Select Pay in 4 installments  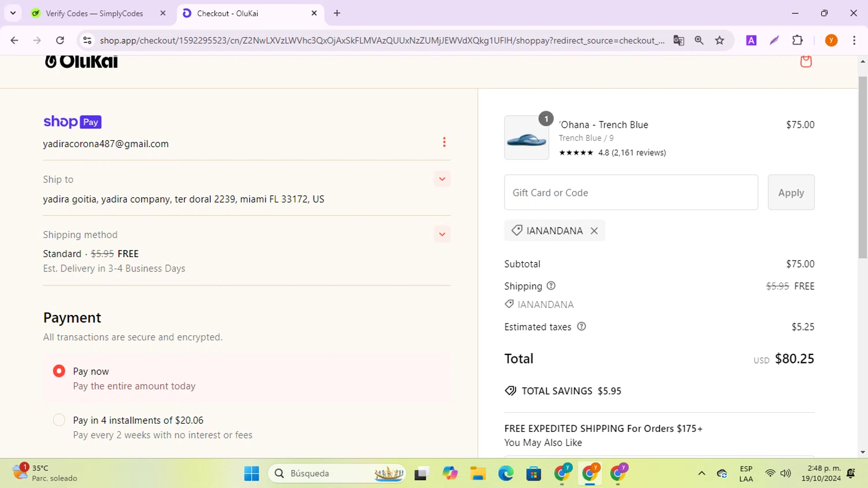tap(59, 420)
